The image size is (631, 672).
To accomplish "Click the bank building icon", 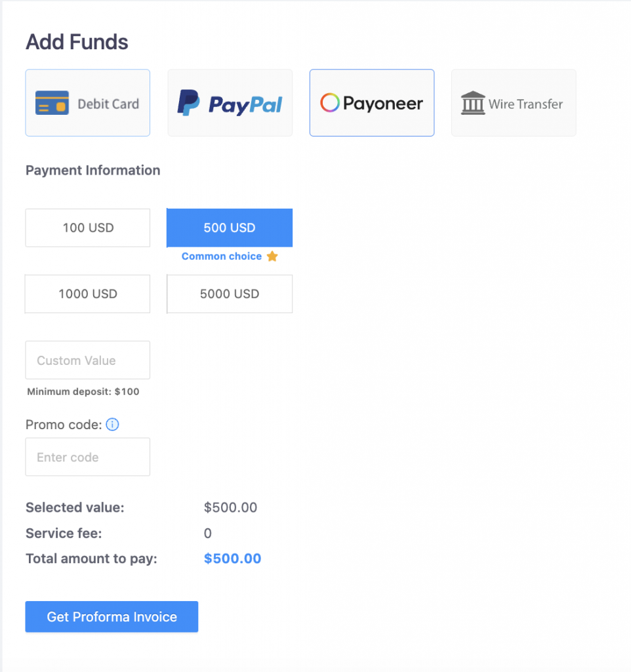I will 473,103.
